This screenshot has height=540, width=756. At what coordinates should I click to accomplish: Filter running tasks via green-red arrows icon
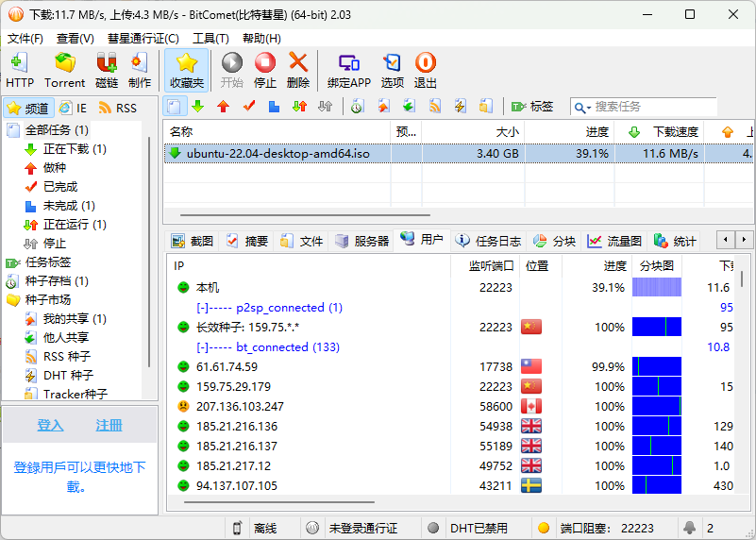tap(299, 106)
